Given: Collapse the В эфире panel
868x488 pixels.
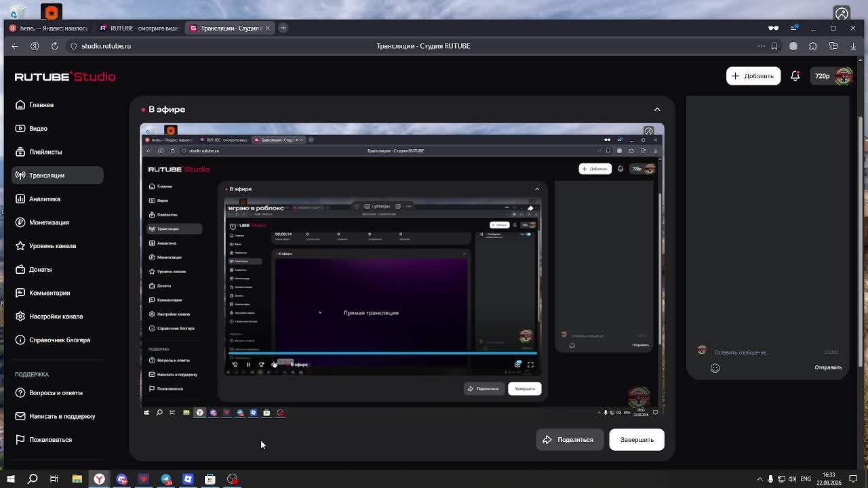Looking at the screenshot, I should (x=657, y=109).
